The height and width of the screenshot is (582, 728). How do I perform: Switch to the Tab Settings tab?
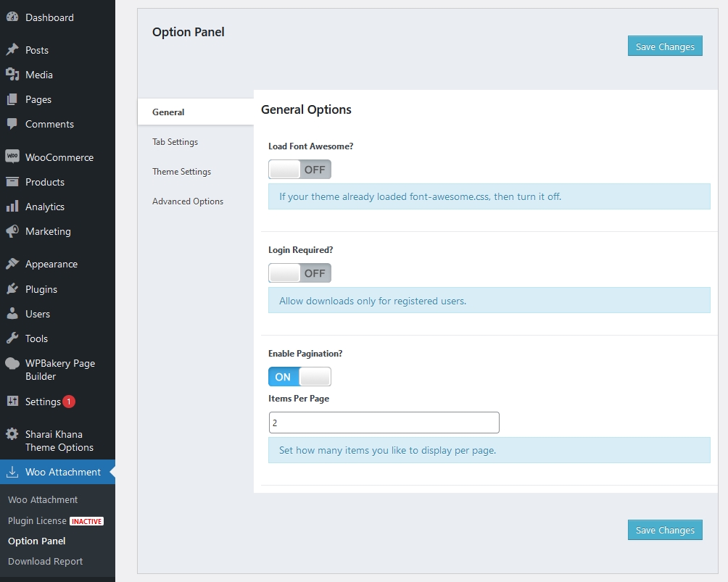pyautogui.click(x=175, y=141)
